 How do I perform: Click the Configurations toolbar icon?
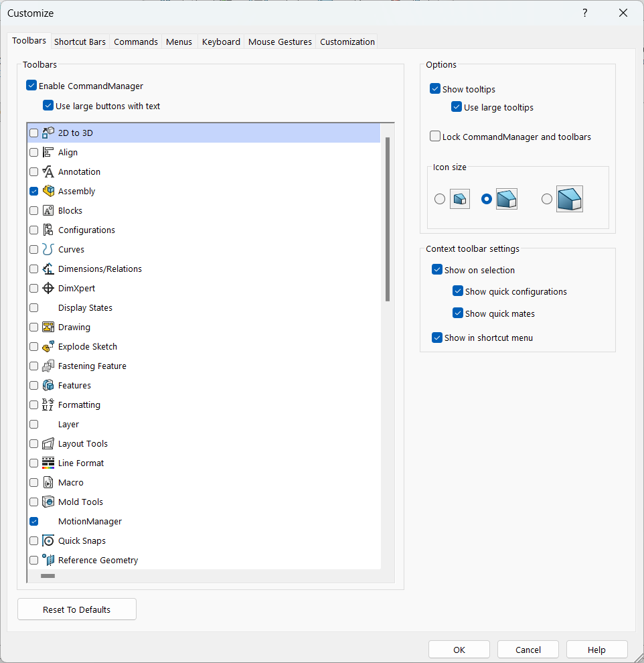(48, 230)
